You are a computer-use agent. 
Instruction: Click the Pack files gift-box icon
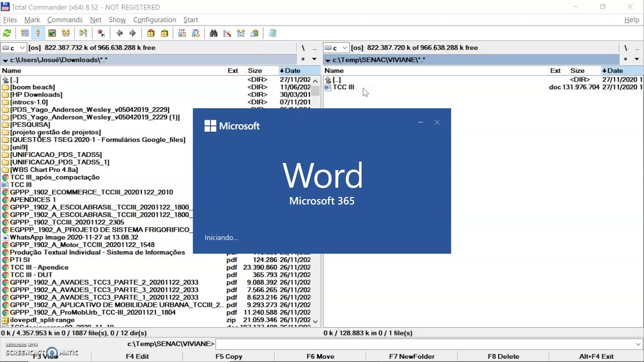151,33
